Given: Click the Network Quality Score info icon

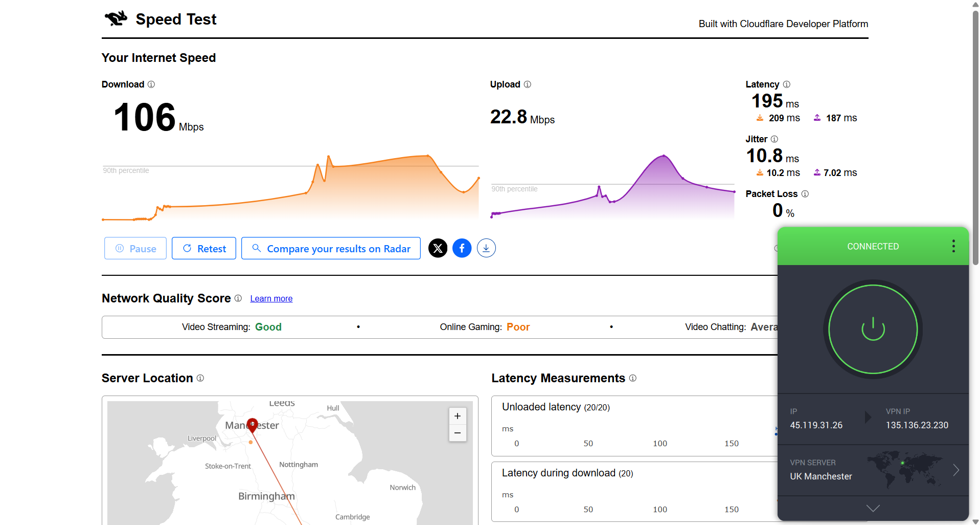Looking at the screenshot, I should (238, 298).
